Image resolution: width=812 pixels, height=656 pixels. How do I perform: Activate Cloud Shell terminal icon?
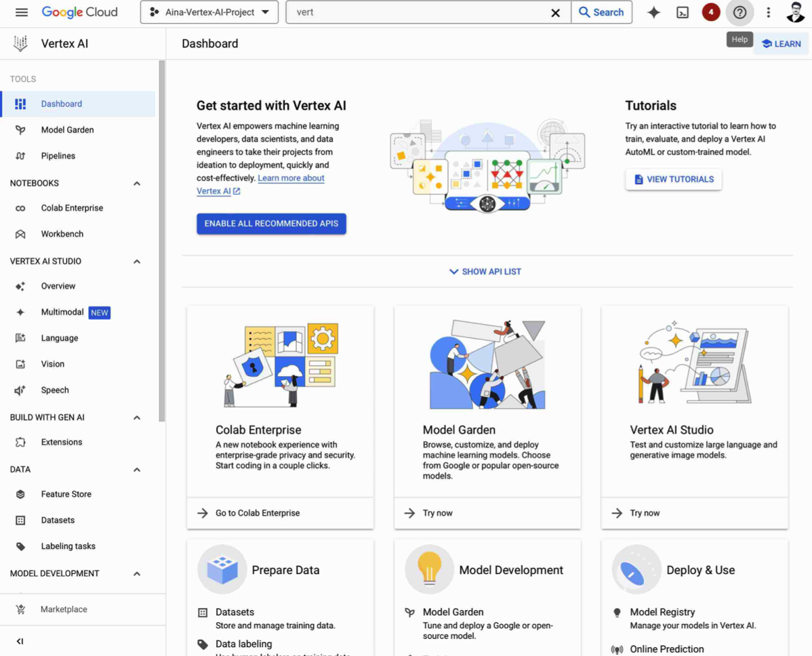coord(683,12)
